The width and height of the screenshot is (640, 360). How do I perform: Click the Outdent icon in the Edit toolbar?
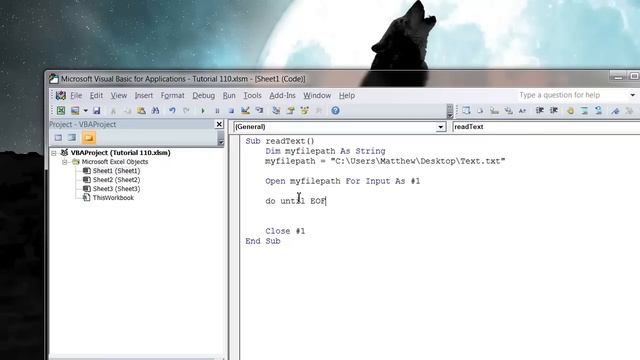554,111
